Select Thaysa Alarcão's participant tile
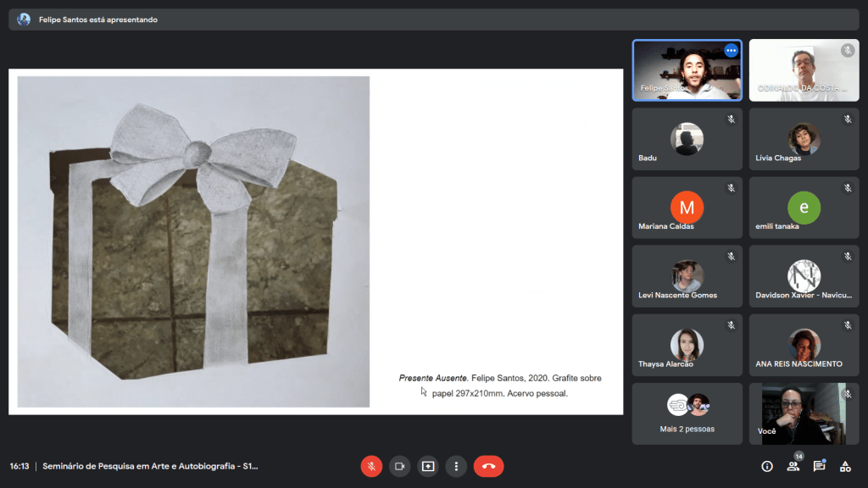Image resolution: width=868 pixels, height=488 pixels. (x=687, y=345)
